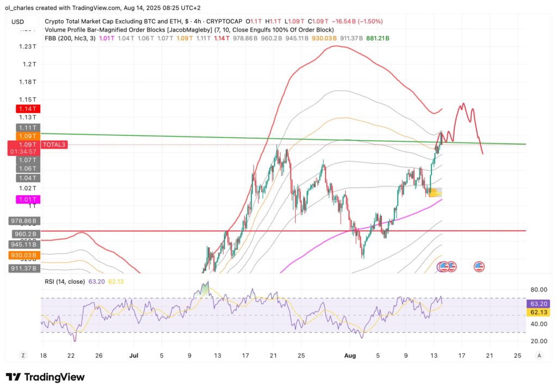Image resolution: width=557 pixels, height=392 pixels.
Task: Open the timezone menu via the Z control
Action: [23, 354]
